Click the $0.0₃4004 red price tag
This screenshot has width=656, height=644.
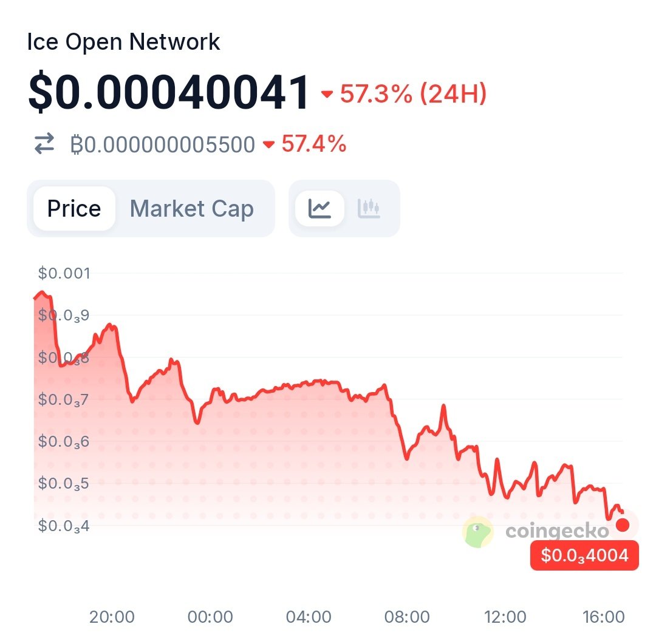coord(584,555)
